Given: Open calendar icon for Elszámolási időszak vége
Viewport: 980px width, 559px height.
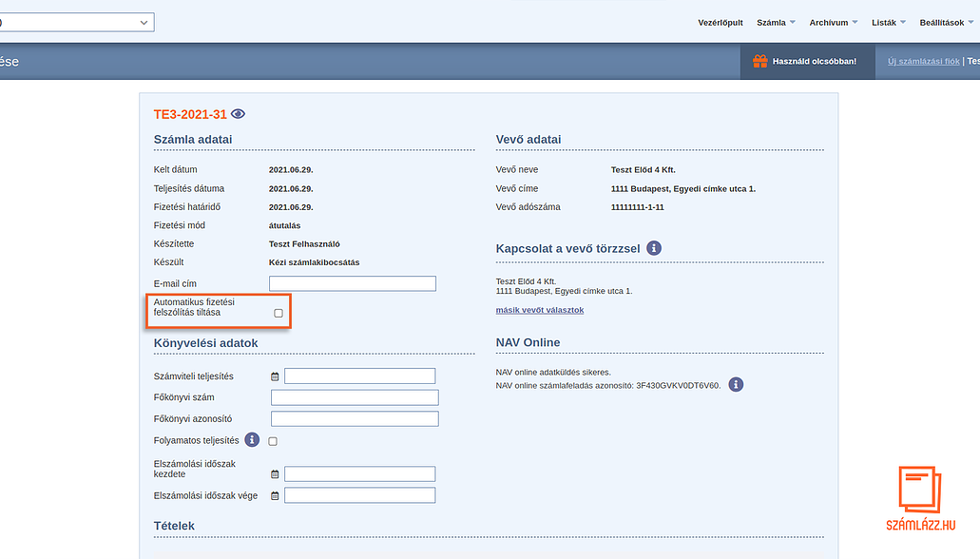Looking at the screenshot, I should click(275, 495).
